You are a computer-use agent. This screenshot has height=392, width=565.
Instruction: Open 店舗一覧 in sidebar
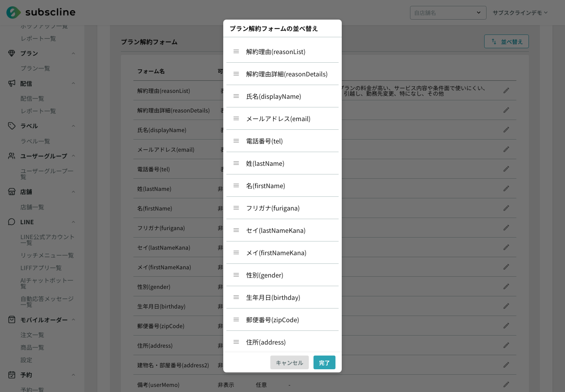32,207
